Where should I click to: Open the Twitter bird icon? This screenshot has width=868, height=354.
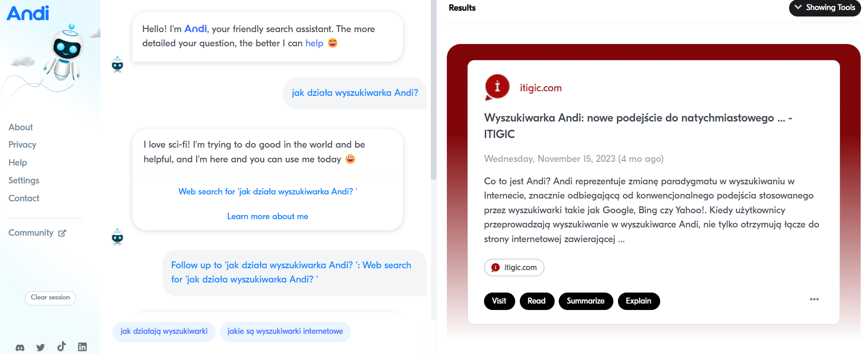point(40,348)
